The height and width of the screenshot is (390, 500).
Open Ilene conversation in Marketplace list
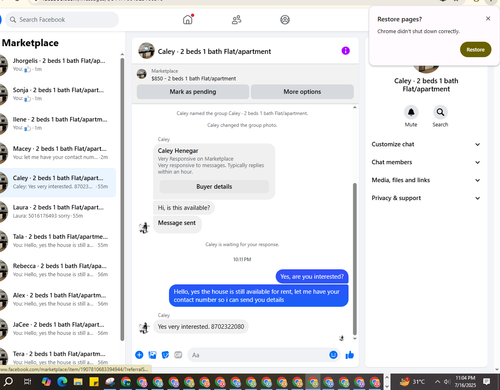pyautogui.click(x=58, y=123)
